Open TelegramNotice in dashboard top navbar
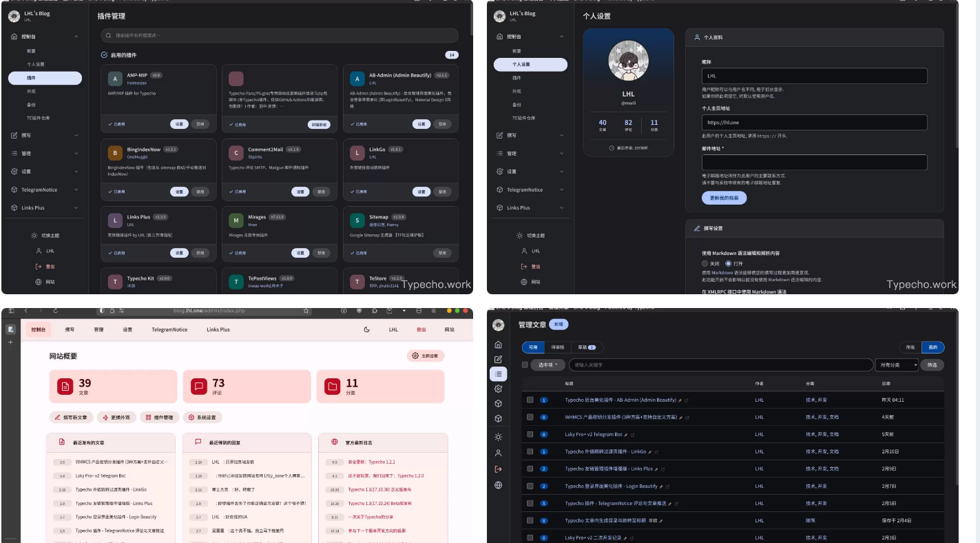This screenshot has height=543, width=980. coord(169,329)
